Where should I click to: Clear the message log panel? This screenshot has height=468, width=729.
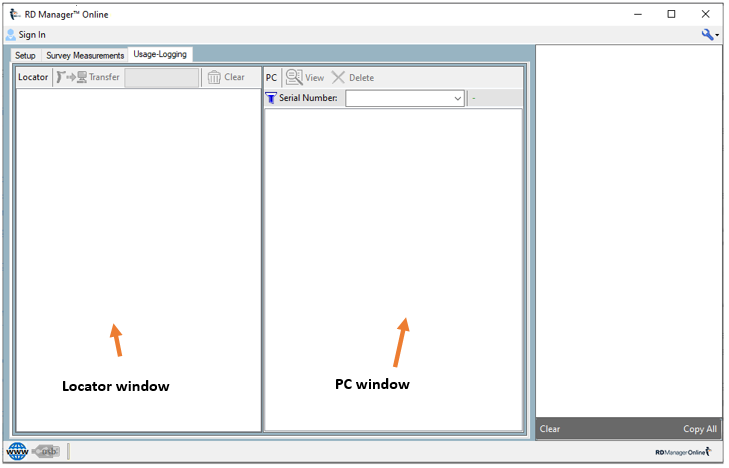(x=550, y=429)
